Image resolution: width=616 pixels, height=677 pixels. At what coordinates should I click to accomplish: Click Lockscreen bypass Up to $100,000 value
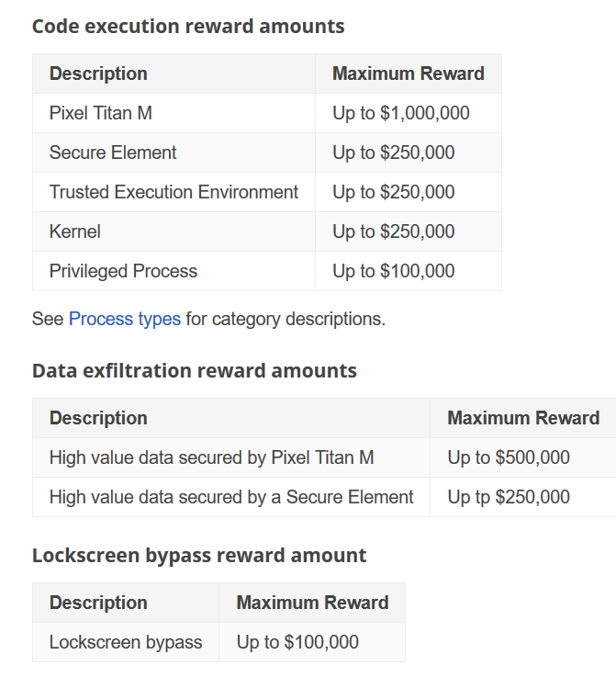click(x=297, y=642)
